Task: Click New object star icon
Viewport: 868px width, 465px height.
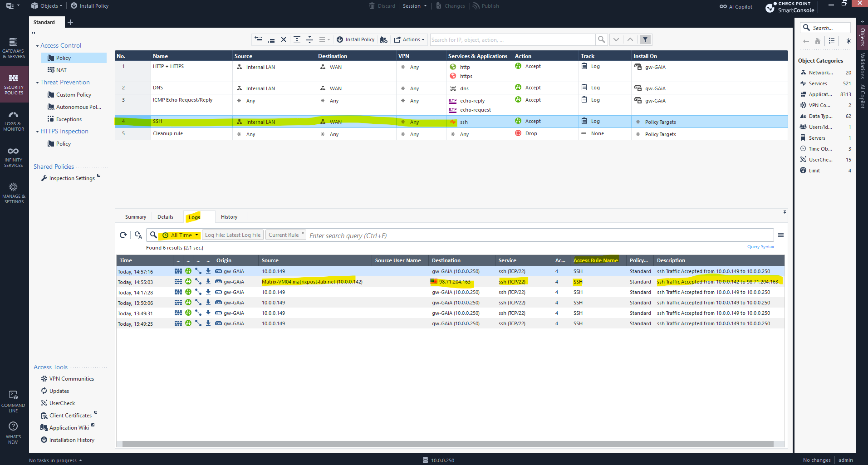Action: (x=848, y=41)
